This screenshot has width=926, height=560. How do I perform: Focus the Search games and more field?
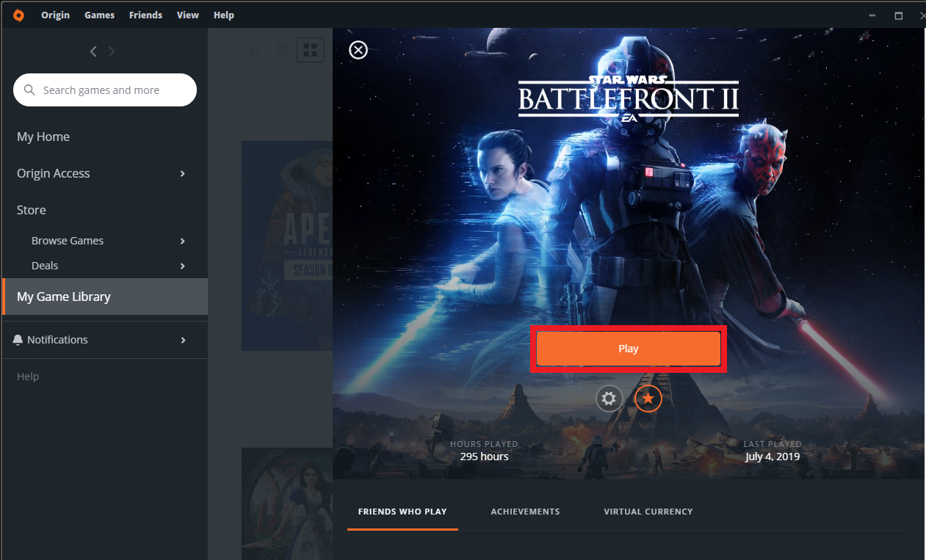105,90
